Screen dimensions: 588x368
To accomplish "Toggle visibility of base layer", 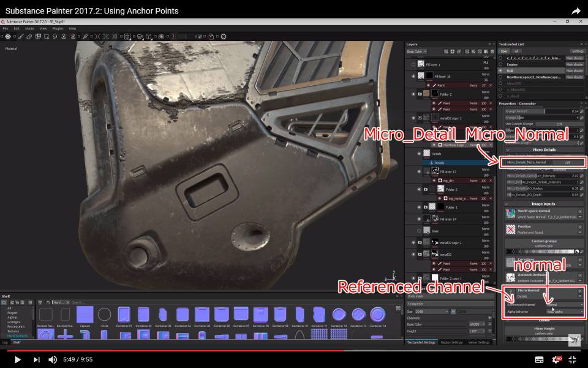I will tap(419, 231).
